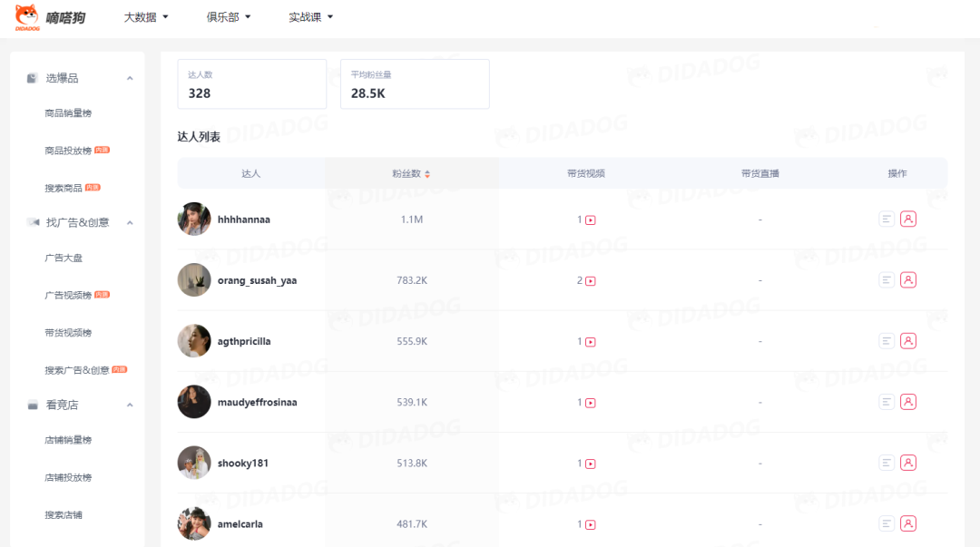
Task: Sort by 粉丝数 arrow icon
Action: pos(427,174)
